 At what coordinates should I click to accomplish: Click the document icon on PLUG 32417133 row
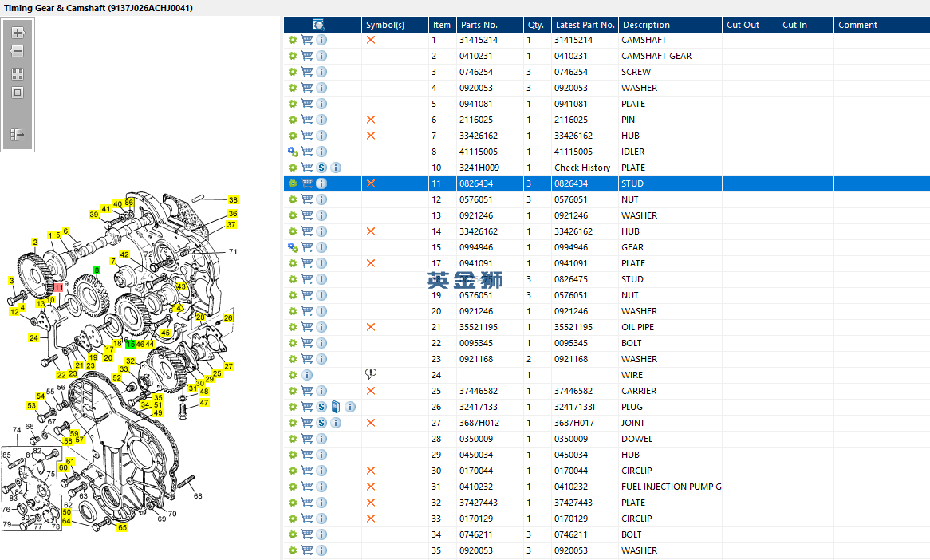(x=336, y=407)
